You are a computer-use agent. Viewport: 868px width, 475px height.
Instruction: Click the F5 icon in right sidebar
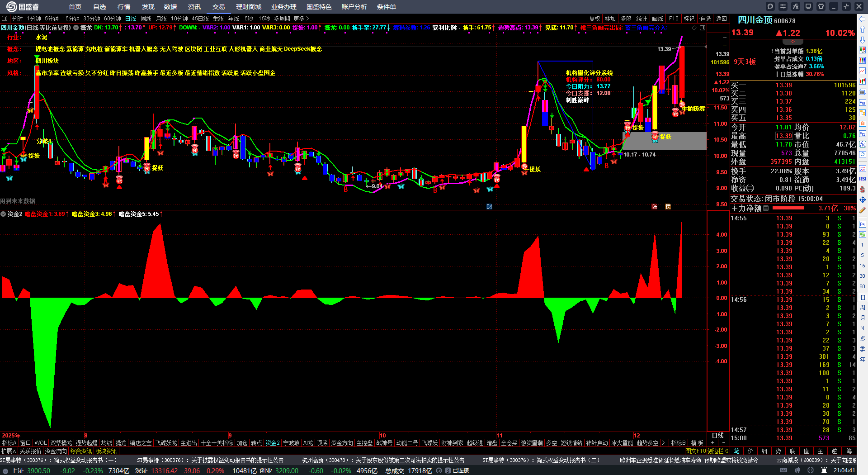[x=863, y=224]
